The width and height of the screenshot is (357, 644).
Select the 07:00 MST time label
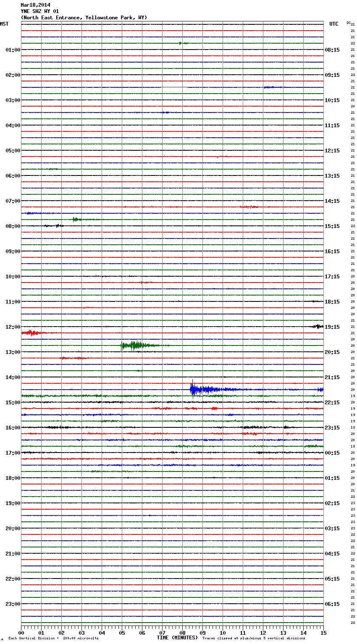tap(13, 201)
